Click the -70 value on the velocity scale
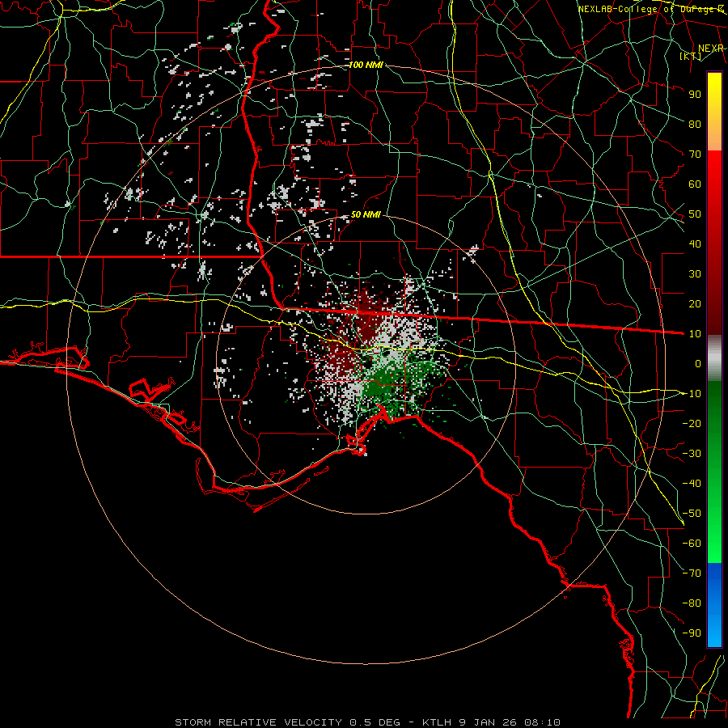Viewport: 728px width, 728px height. pos(692,574)
